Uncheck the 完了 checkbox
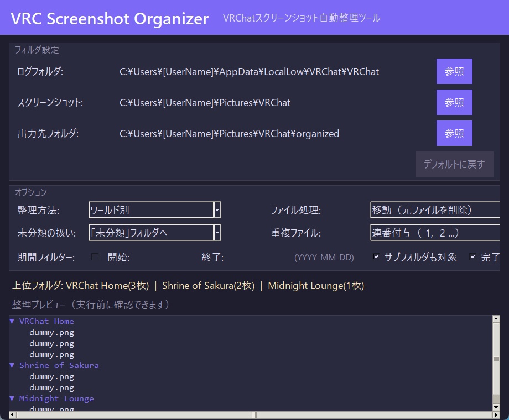The image size is (509, 420). [473, 256]
